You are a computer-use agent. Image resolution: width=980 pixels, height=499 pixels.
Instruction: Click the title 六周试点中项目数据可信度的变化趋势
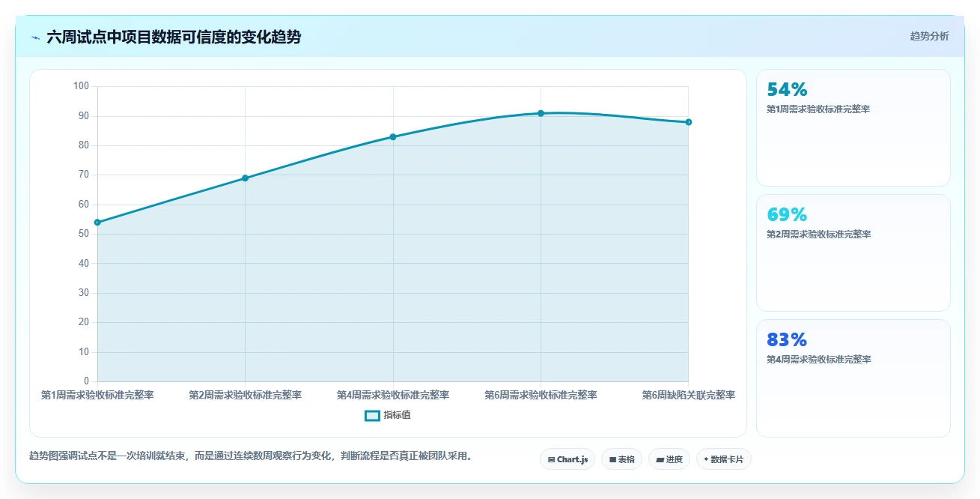pyautogui.click(x=174, y=37)
